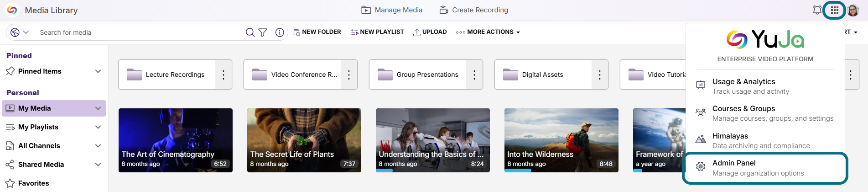Open the Lecture Recordings folder
Image resolution: width=868 pixels, height=192 pixels.
(167, 75)
